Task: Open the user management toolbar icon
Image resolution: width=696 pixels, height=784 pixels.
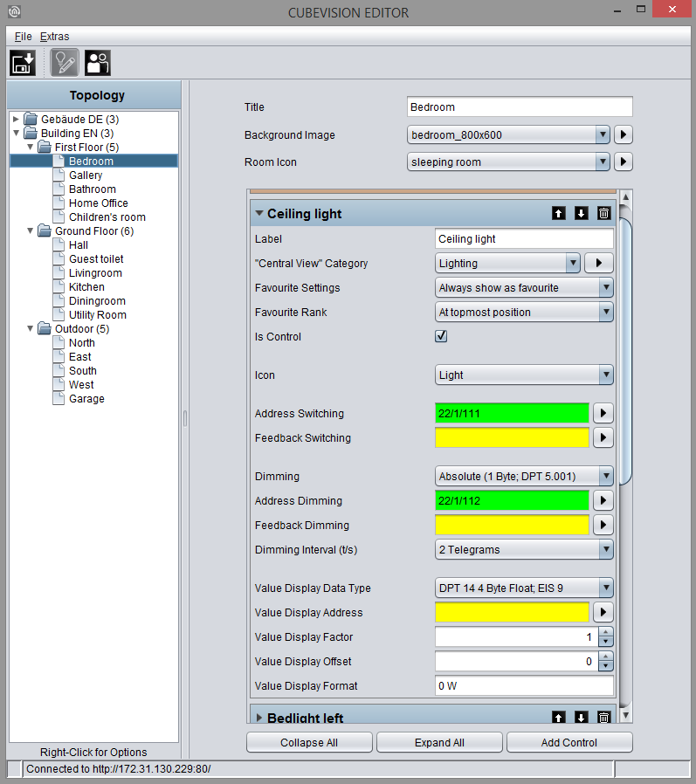Action: point(98,63)
